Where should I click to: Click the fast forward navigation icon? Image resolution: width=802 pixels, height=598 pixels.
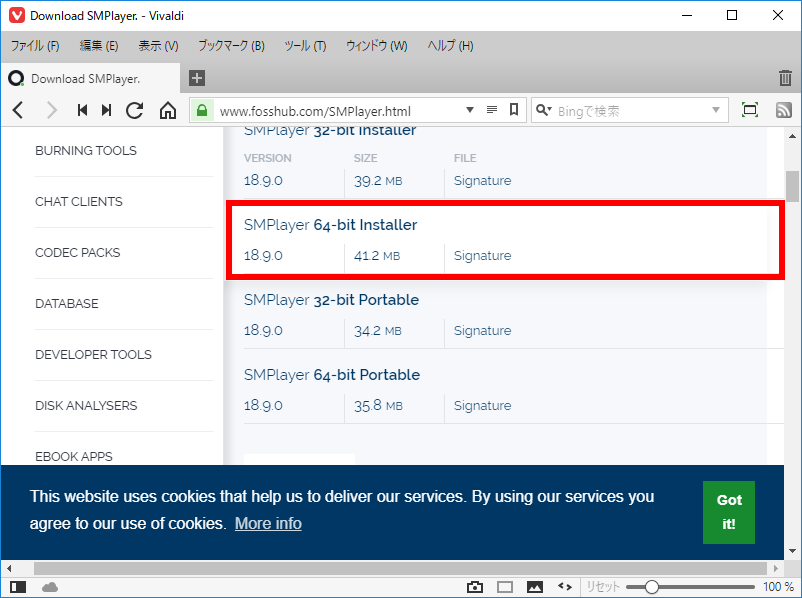point(106,110)
